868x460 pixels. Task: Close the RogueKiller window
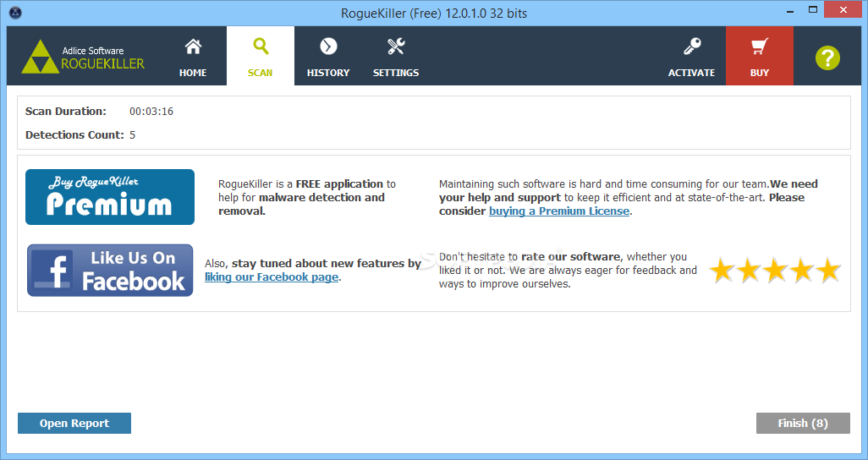843,10
